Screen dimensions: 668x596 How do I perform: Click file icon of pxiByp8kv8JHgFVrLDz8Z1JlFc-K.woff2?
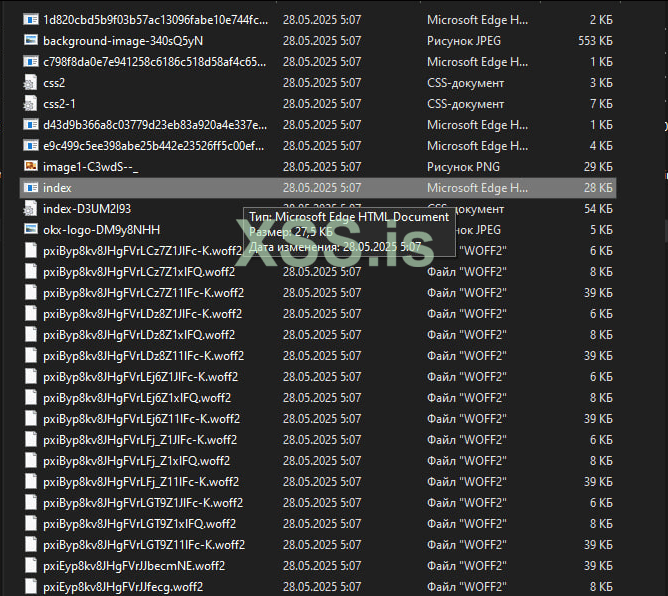[x=31, y=314]
